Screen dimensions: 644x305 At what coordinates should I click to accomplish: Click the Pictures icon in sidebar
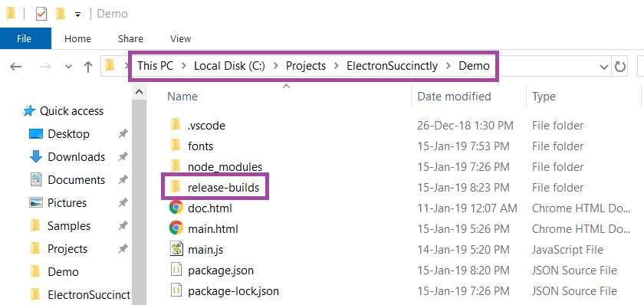pyautogui.click(x=36, y=203)
